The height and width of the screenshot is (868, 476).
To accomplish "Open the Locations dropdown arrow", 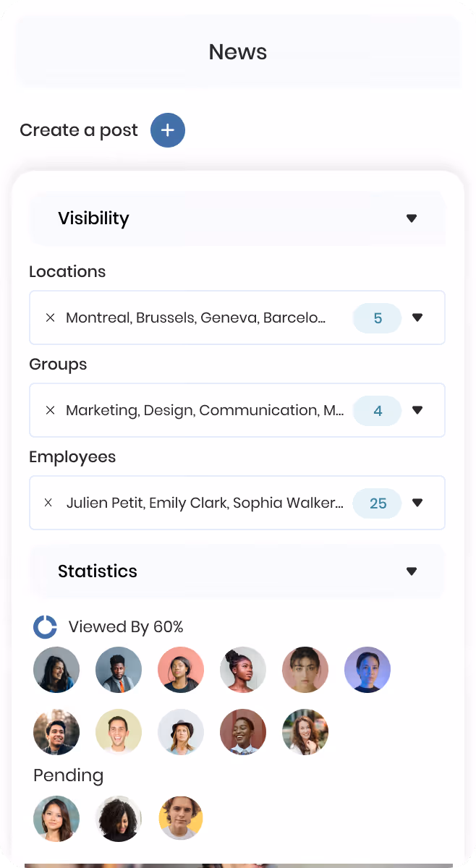I will 417,318.
